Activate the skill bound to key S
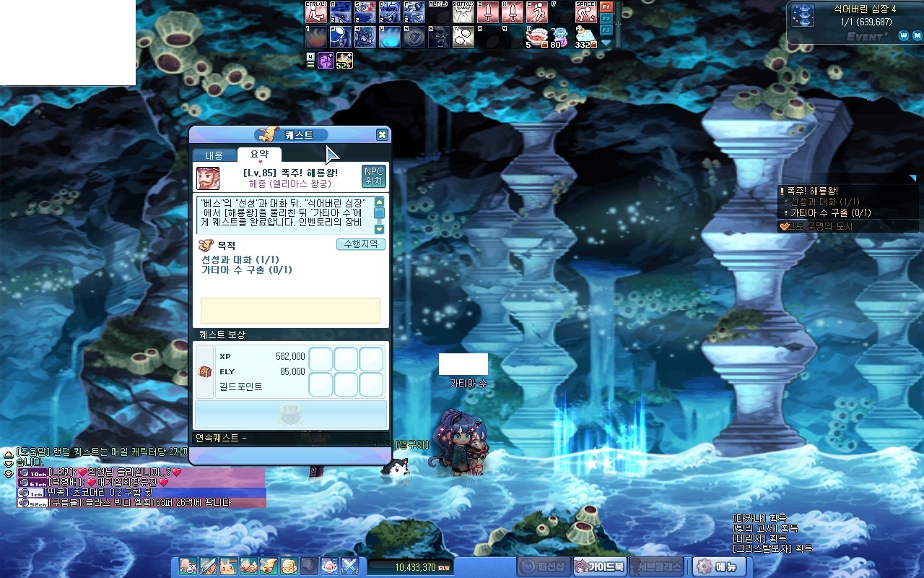The width and height of the screenshot is (924, 578). 365,12
